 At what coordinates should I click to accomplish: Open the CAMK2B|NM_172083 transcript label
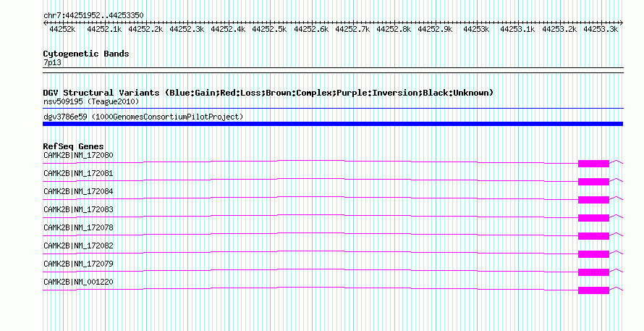pyautogui.click(x=78, y=210)
